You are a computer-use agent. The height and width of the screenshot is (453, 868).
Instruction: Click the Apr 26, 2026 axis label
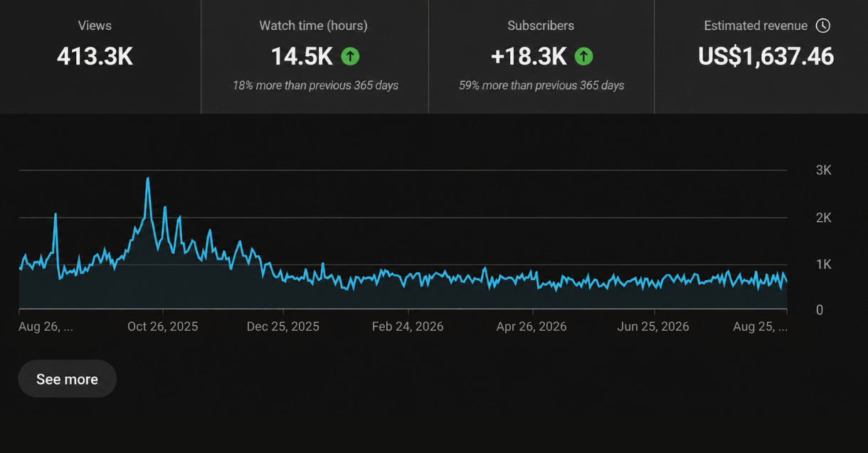pos(531,327)
